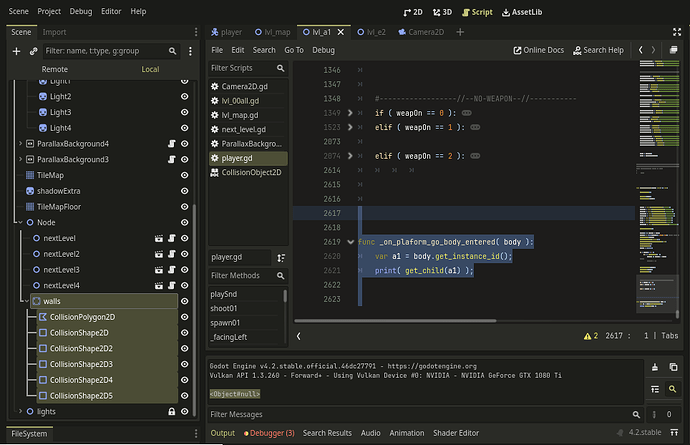
Task: Click the script list scrollbar in methods
Action: [285, 296]
